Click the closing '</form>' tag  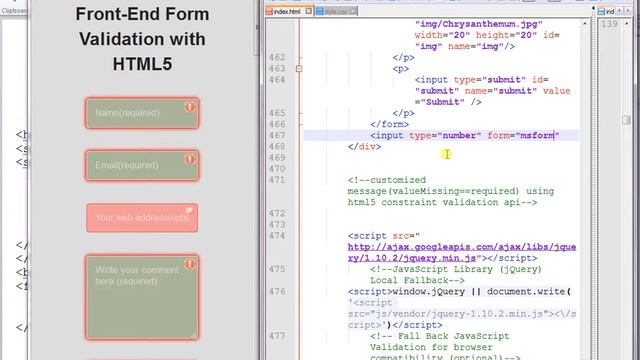(x=389, y=124)
